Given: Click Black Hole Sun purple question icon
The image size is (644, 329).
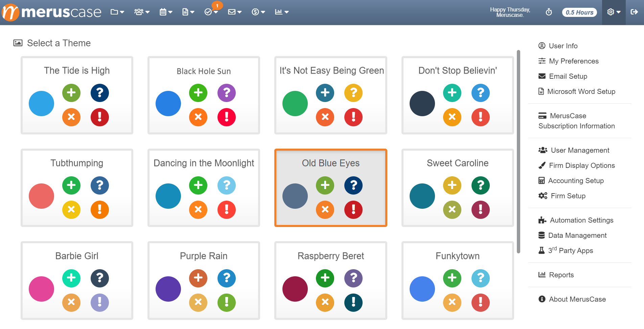Looking at the screenshot, I should pyautogui.click(x=227, y=93).
